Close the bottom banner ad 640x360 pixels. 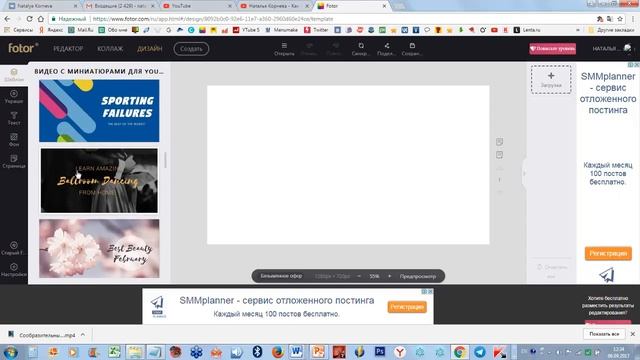point(430,292)
